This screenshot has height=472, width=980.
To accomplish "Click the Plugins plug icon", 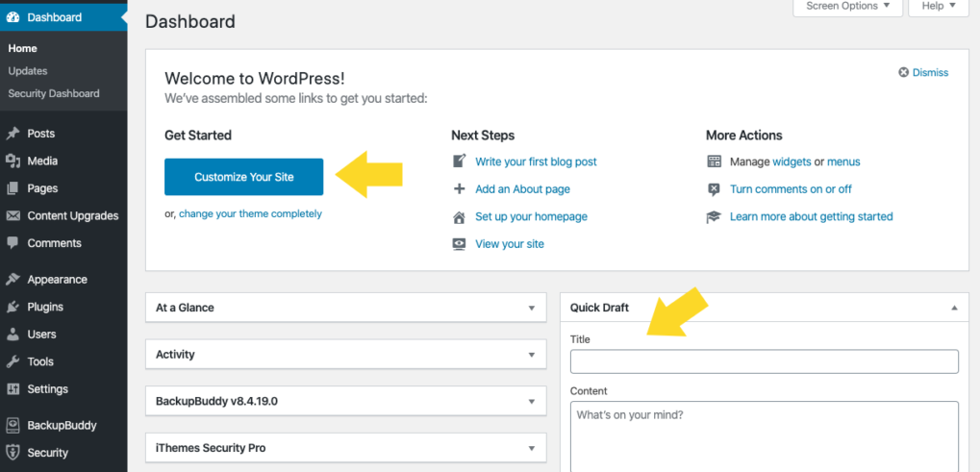I will pos(13,308).
